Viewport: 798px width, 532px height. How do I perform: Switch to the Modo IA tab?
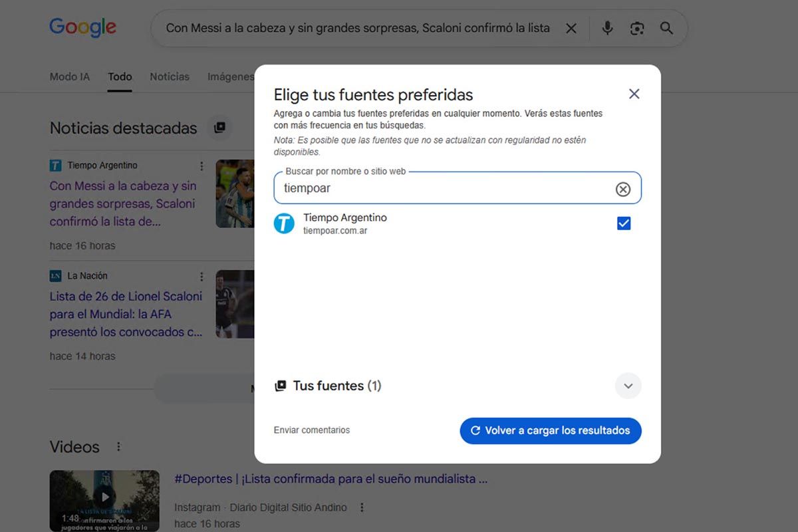70,76
